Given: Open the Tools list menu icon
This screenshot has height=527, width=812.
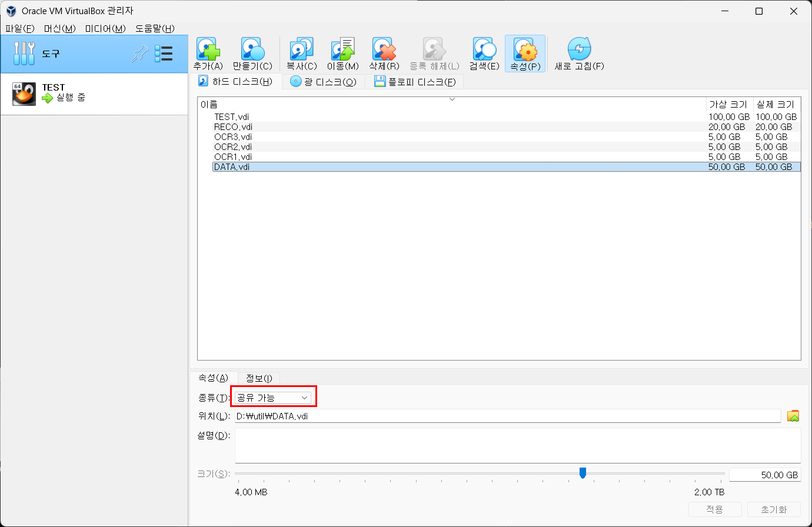Looking at the screenshot, I should 164,54.
